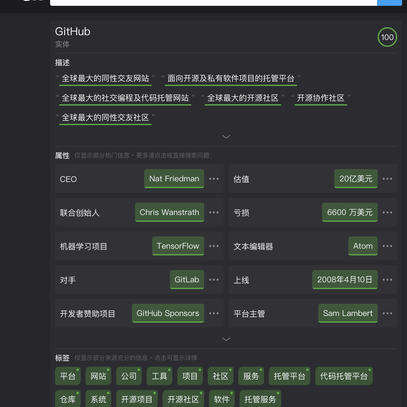Viewport: 407px width, 407px height.
Task: Open more options for 估值 row
Action: point(387,179)
